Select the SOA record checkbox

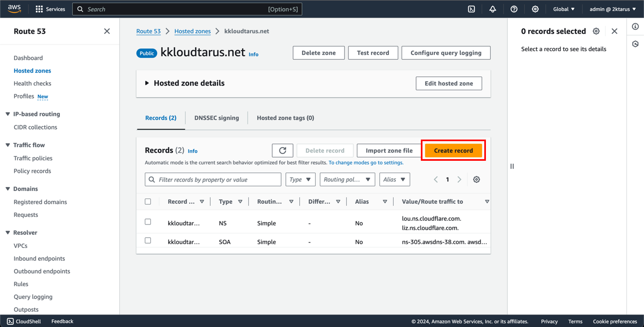148,241
